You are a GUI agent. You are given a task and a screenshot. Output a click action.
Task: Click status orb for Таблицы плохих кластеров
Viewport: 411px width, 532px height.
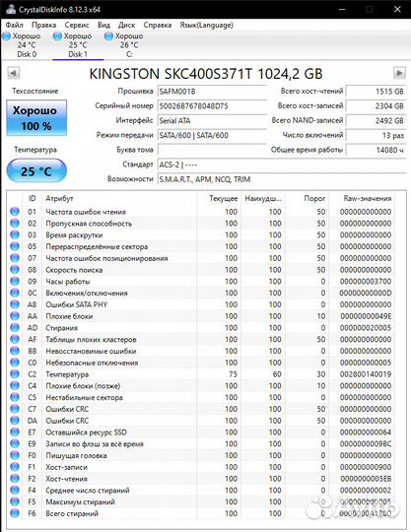pos(15,339)
